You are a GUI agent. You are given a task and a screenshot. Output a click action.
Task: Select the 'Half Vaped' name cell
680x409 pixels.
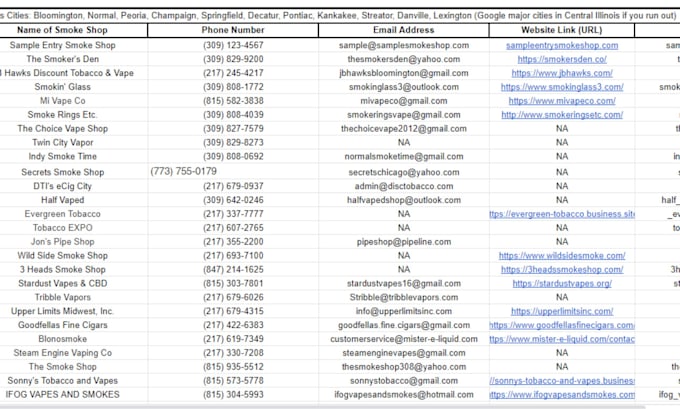coord(73,200)
